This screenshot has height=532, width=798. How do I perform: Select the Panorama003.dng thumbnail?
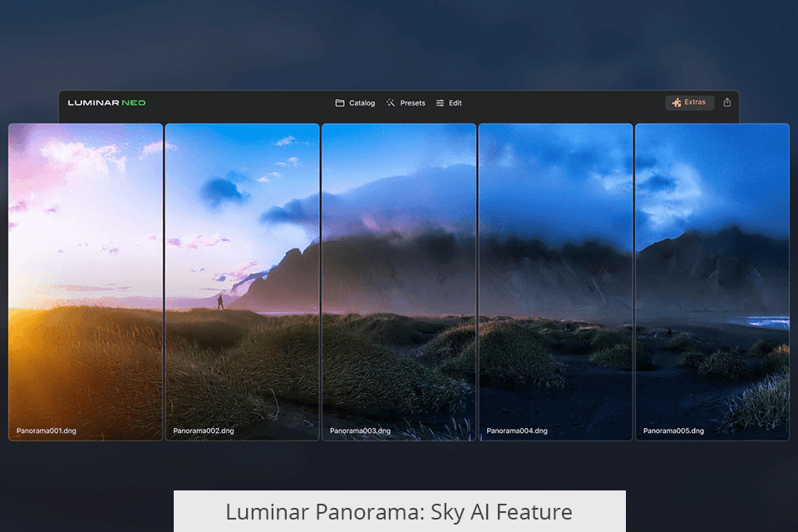[x=399, y=282]
